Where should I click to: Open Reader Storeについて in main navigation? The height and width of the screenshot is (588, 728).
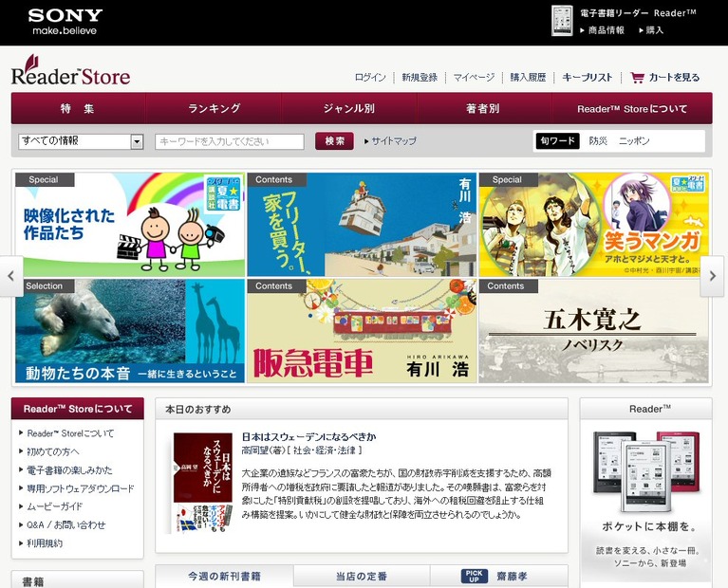[632, 109]
